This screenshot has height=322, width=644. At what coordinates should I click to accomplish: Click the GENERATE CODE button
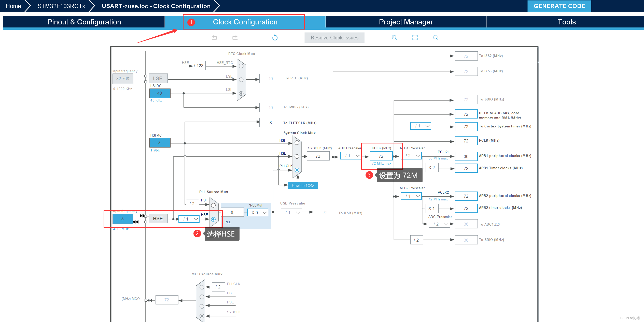(559, 6)
